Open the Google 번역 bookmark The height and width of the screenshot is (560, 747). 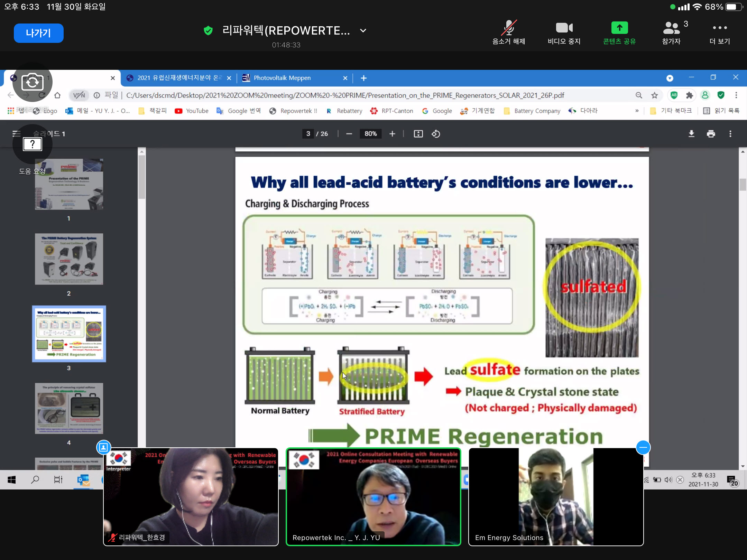(x=239, y=111)
